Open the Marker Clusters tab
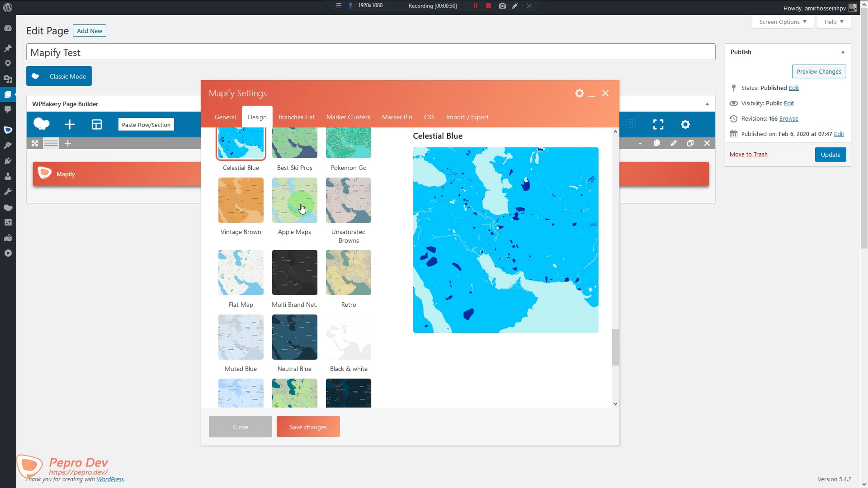 (x=348, y=117)
